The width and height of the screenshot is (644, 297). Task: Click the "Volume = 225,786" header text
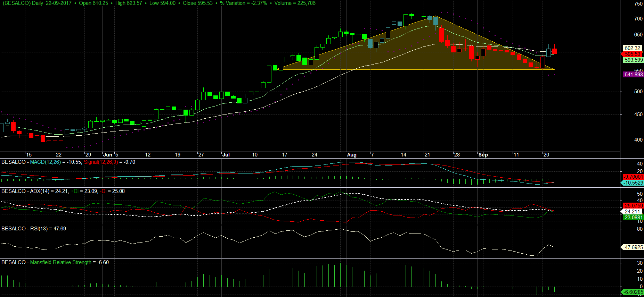(x=295, y=3)
